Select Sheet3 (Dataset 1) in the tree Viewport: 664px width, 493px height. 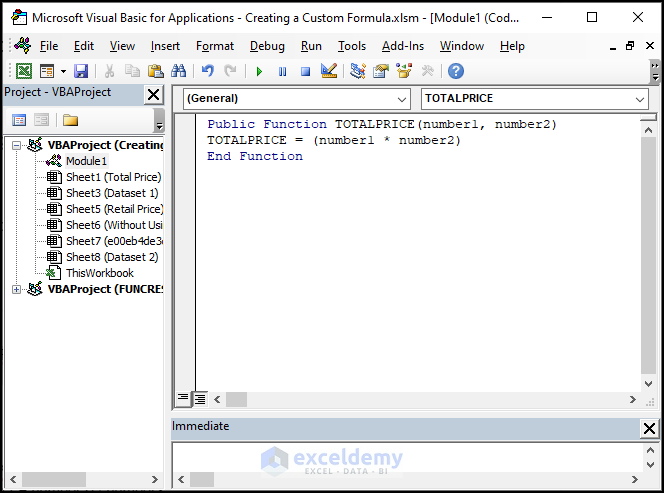[x=112, y=193]
